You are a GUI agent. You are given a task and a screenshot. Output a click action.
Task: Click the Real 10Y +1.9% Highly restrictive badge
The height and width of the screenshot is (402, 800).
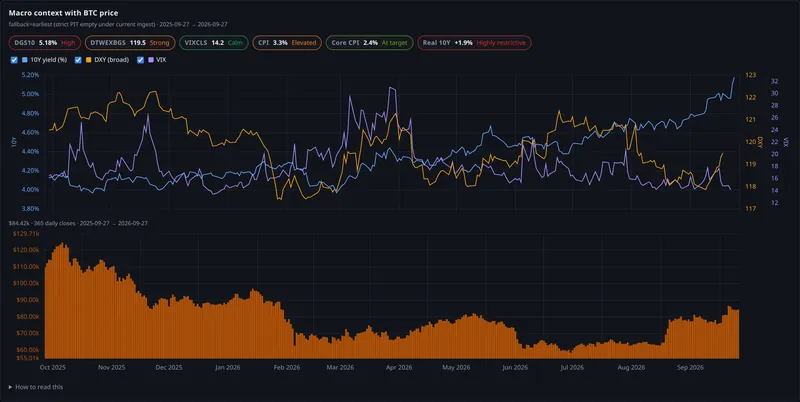474,43
